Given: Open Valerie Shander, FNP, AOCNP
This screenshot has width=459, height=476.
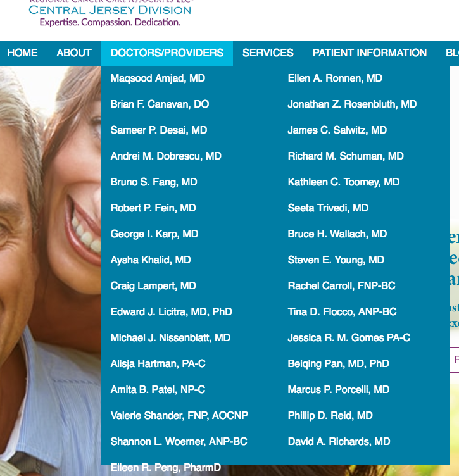Looking at the screenshot, I should pos(179,416).
